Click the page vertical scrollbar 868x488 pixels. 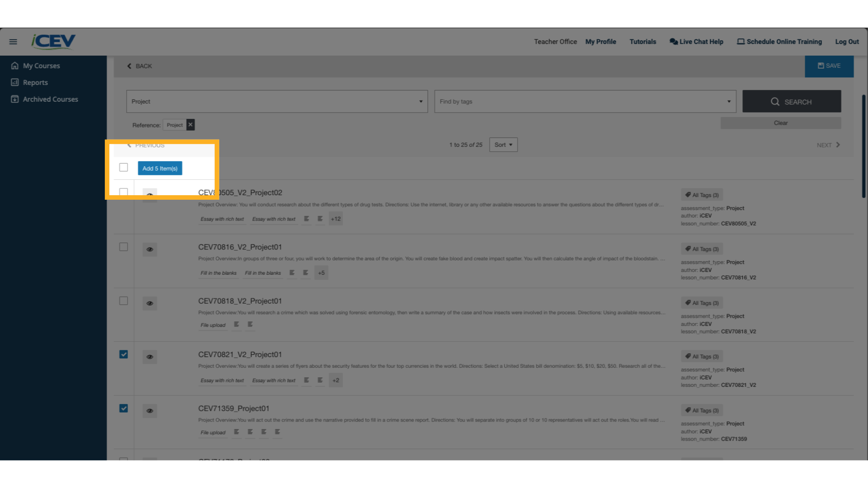point(863,146)
